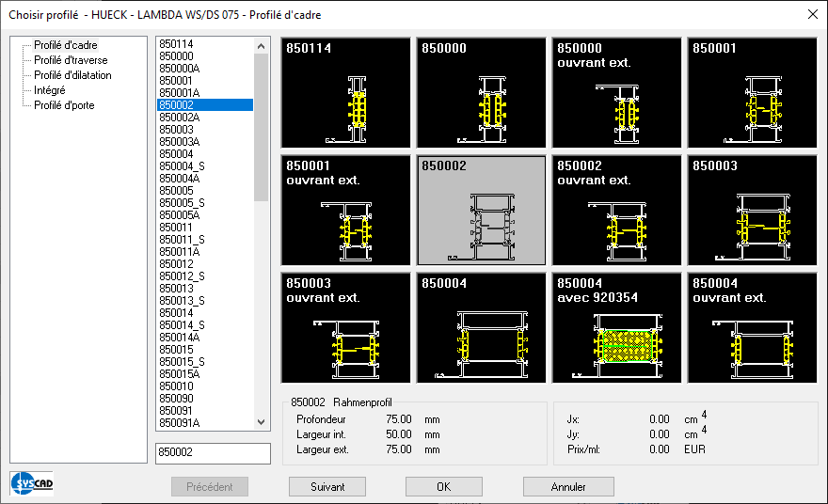Image resolution: width=828 pixels, height=504 pixels.
Task: Select the plain 850001 profile thumbnail
Action: (752, 93)
